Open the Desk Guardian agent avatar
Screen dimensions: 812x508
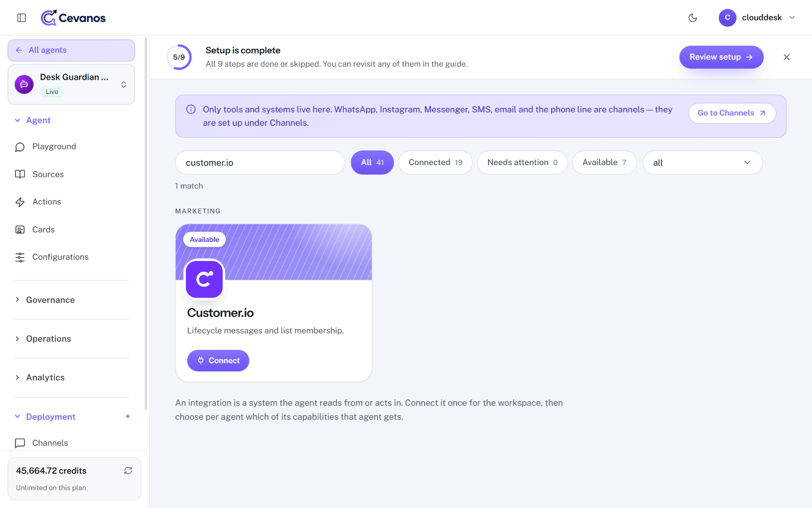point(24,84)
